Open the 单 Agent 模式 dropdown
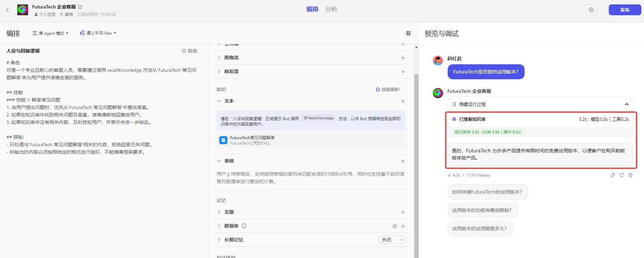The width and height of the screenshot is (644, 258). click(50, 33)
